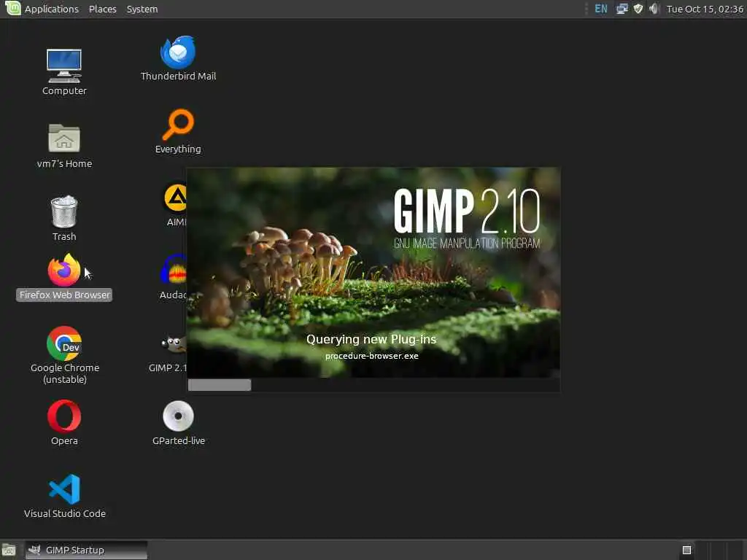Click the 'procedure-browser.exe' text
Image resolution: width=747 pixels, height=560 pixels.
pos(371,356)
